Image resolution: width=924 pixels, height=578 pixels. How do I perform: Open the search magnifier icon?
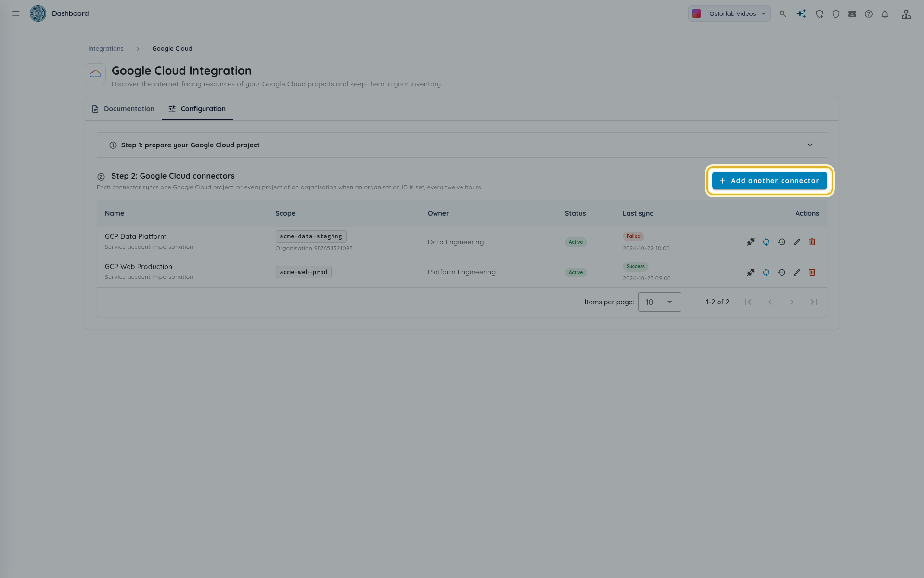pyautogui.click(x=783, y=14)
